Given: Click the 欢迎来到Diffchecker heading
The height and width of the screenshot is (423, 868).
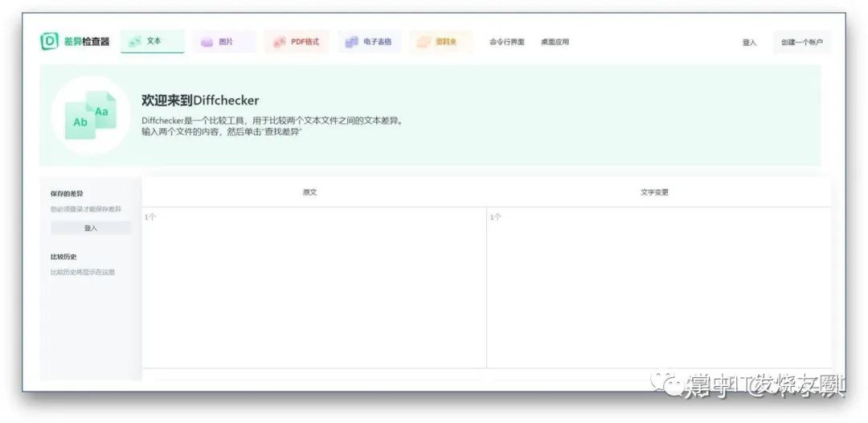Looking at the screenshot, I should tap(200, 101).
